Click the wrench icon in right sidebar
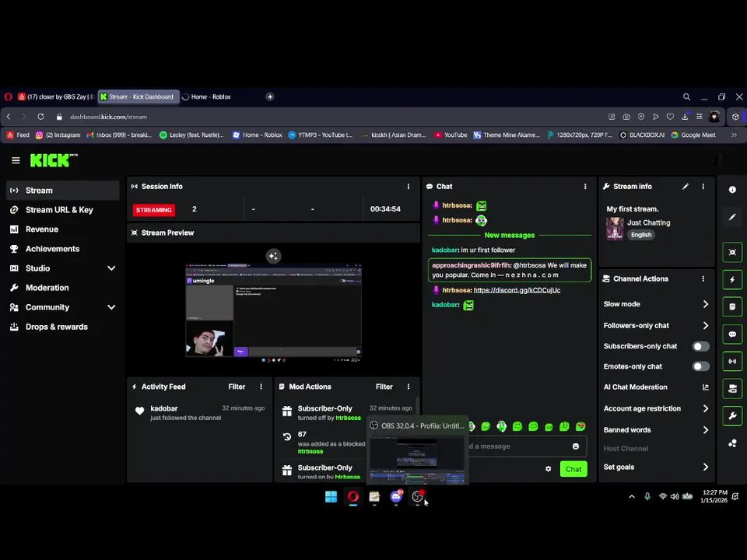 732,415
